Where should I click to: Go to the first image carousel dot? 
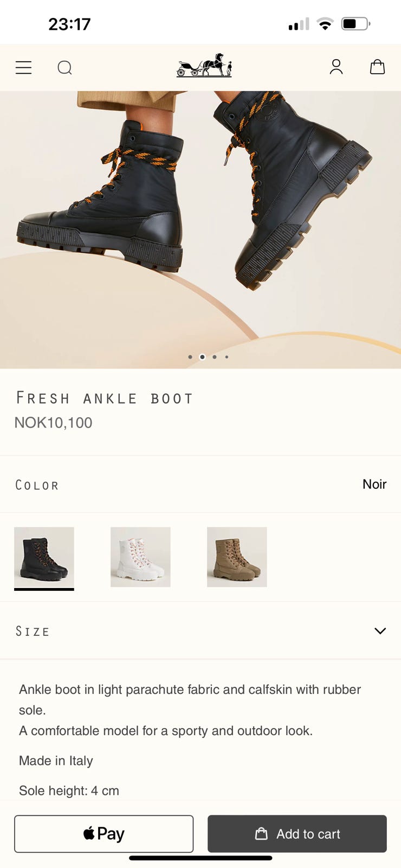pos(190,357)
